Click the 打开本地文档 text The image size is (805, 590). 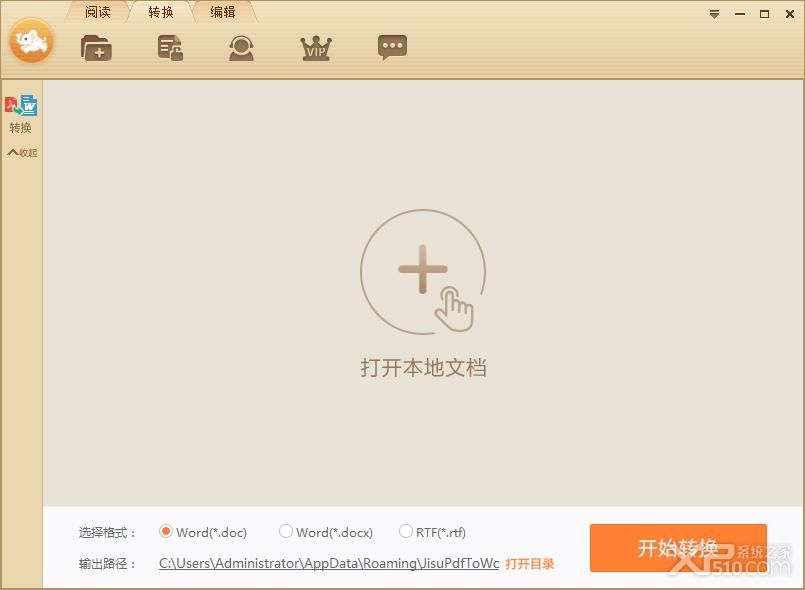(423, 368)
